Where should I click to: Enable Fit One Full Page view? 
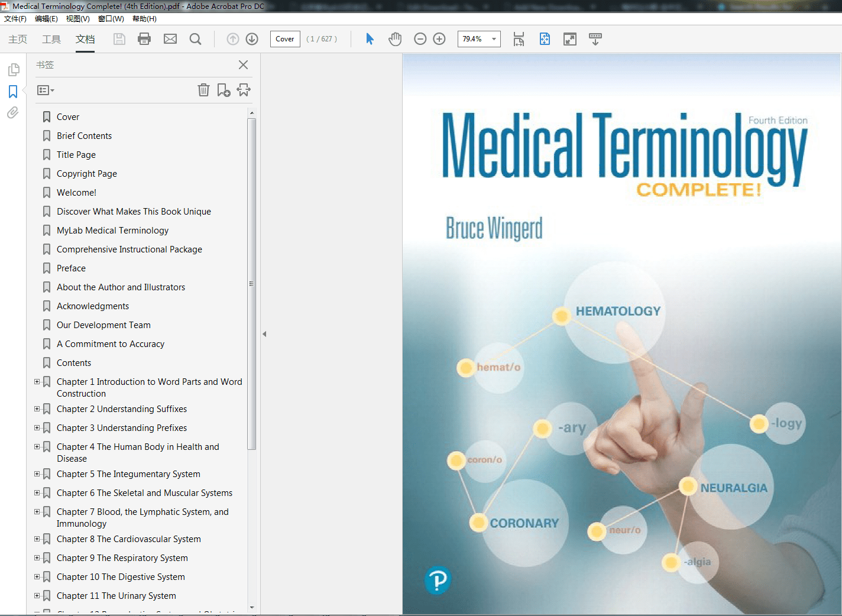544,38
